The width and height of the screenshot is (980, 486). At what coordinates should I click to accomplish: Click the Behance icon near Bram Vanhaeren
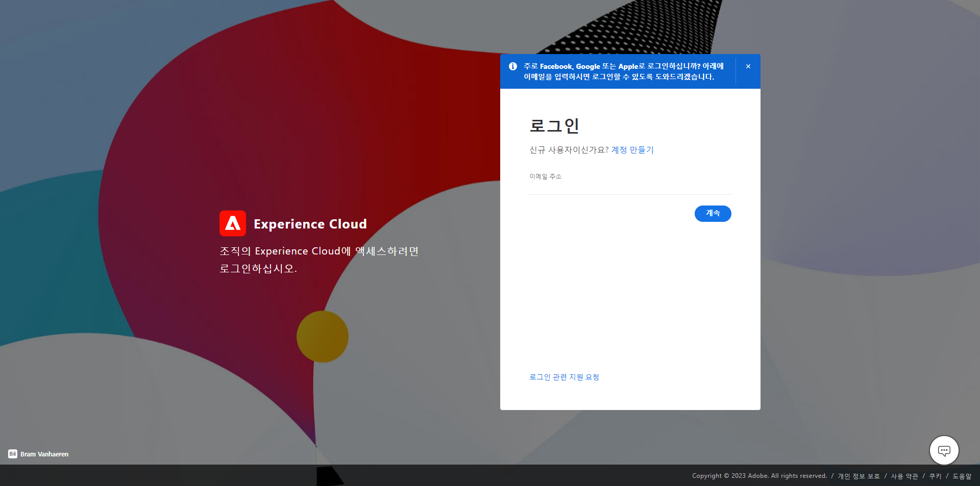pyautogui.click(x=13, y=454)
